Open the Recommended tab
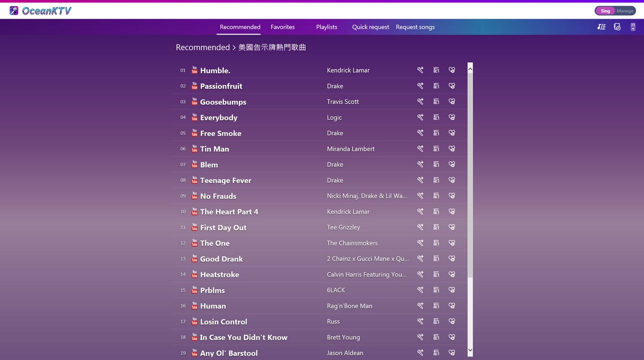644x360 pixels. click(240, 27)
